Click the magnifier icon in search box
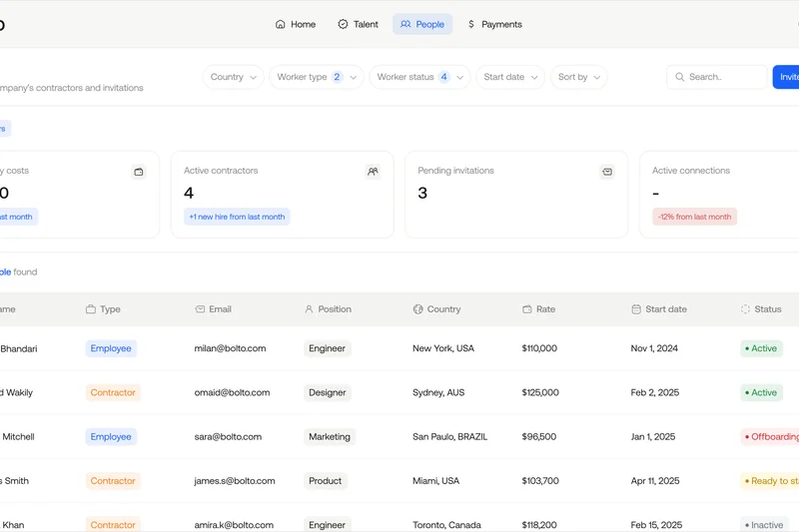 pyautogui.click(x=680, y=77)
